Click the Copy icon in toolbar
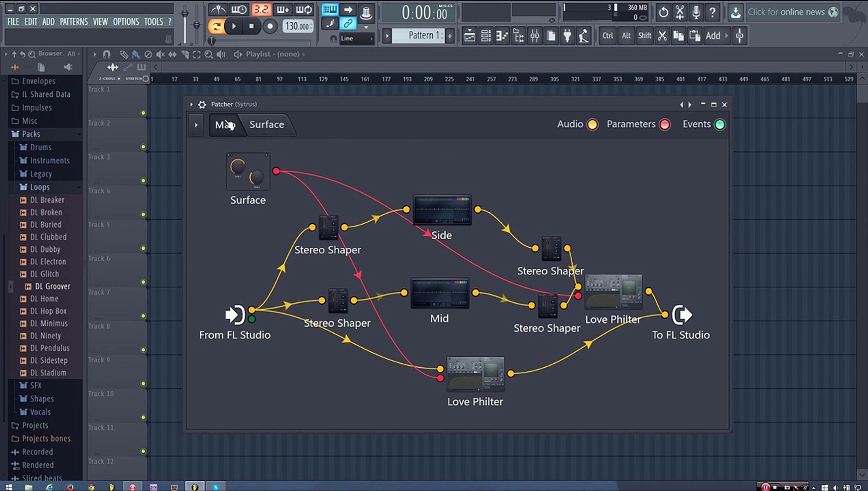The width and height of the screenshot is (868, 491). coord(678,36)
